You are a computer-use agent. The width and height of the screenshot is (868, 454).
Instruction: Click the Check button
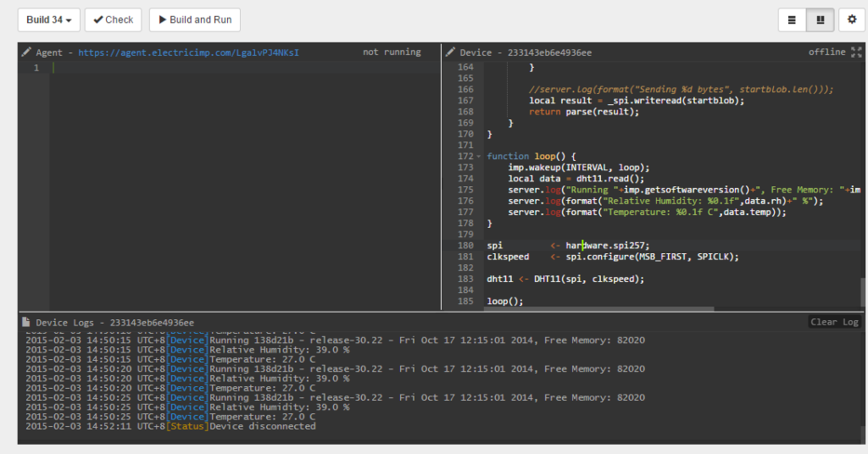(113, 20)
